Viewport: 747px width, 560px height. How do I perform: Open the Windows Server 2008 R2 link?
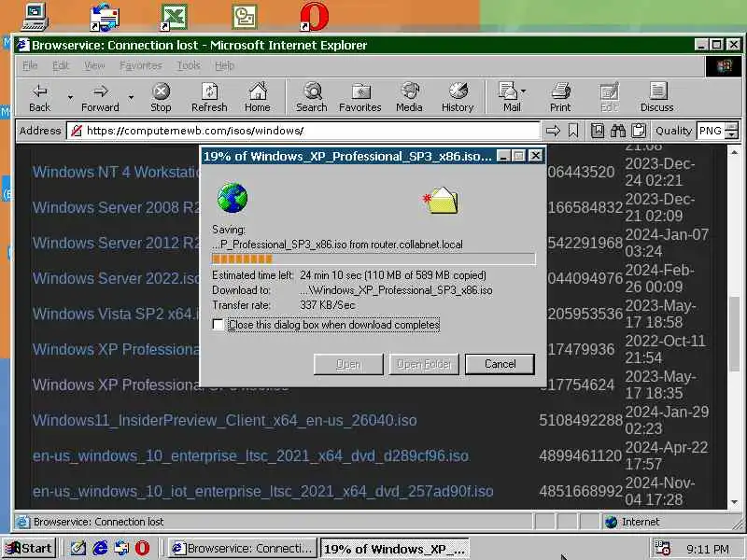click(116, 207)
